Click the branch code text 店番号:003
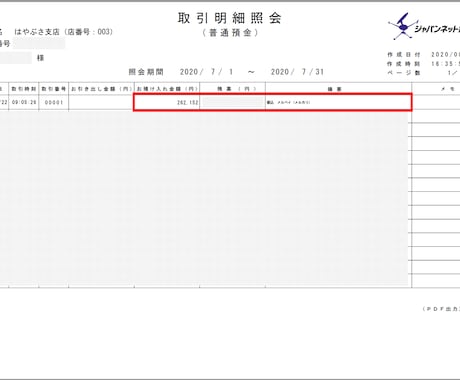The width and height of the screenshot is (460, 380). tap(89, 32)
